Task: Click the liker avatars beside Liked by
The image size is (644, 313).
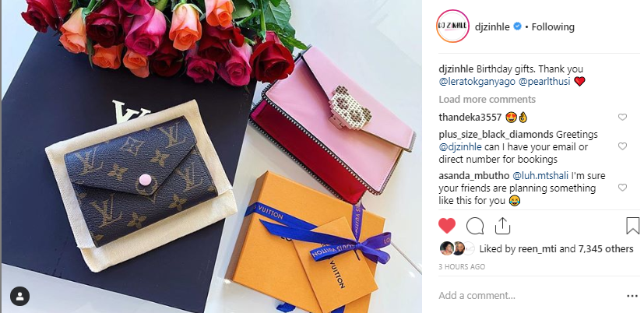Action: click(x=457, y=248)
